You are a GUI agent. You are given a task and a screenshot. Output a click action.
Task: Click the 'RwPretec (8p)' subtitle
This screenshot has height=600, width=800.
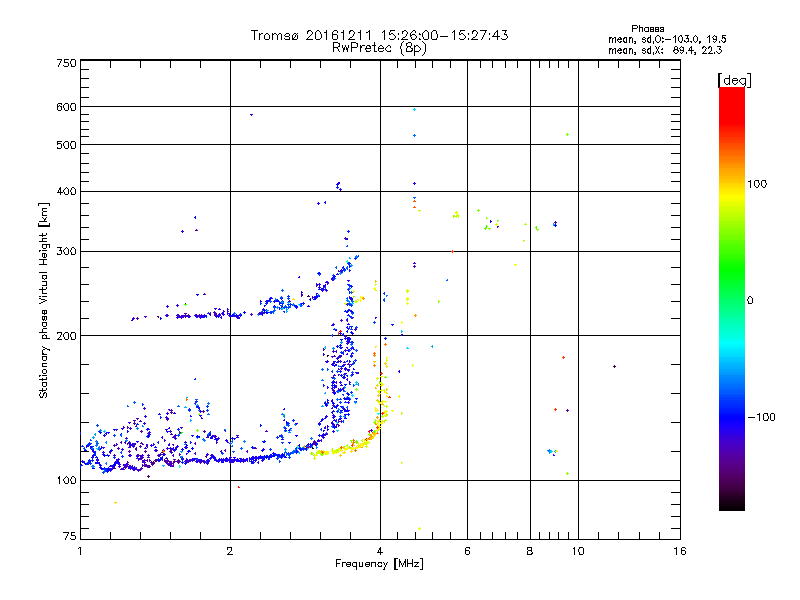coord(379,48)
